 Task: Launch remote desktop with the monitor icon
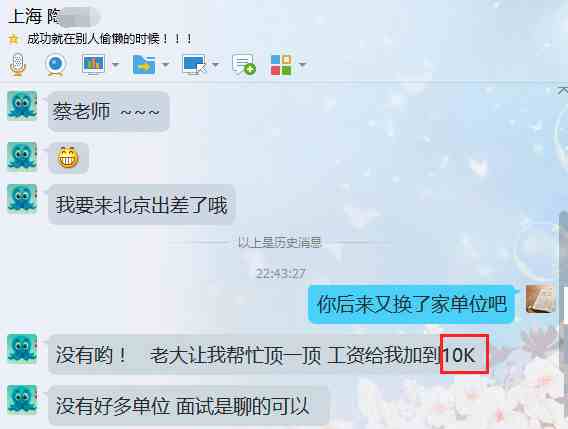click(x=194, y=65)
